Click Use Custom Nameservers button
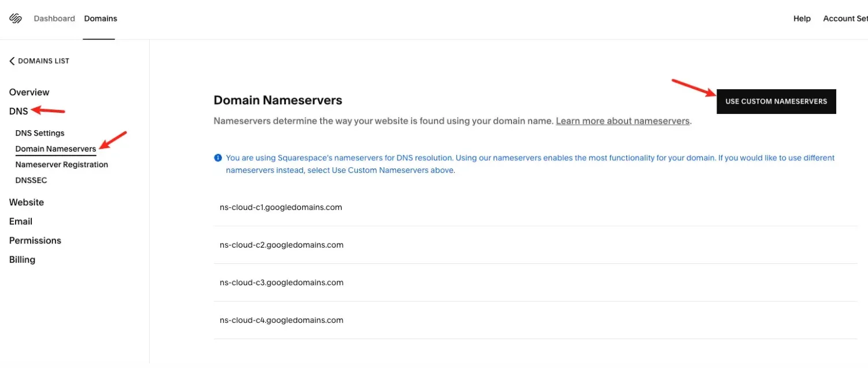Viewport: 868px width, 368px height. tap(776, 101)
